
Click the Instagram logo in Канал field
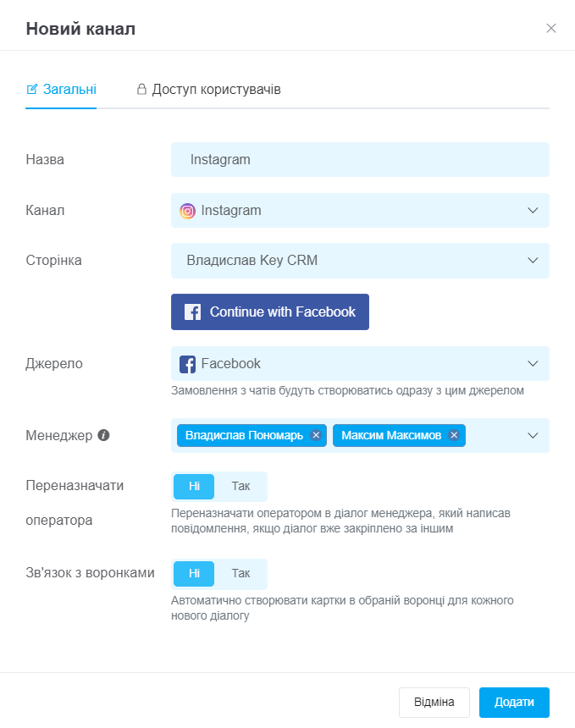click(x=187, y=211)
